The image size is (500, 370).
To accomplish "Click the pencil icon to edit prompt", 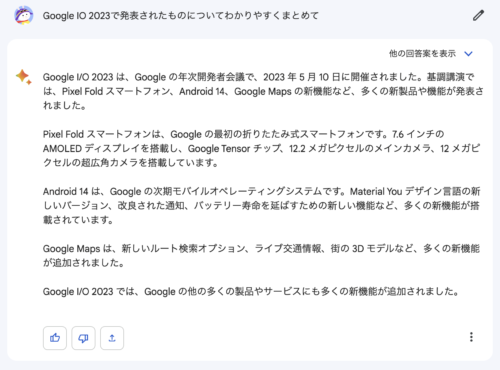I will [x=478, y=15].
